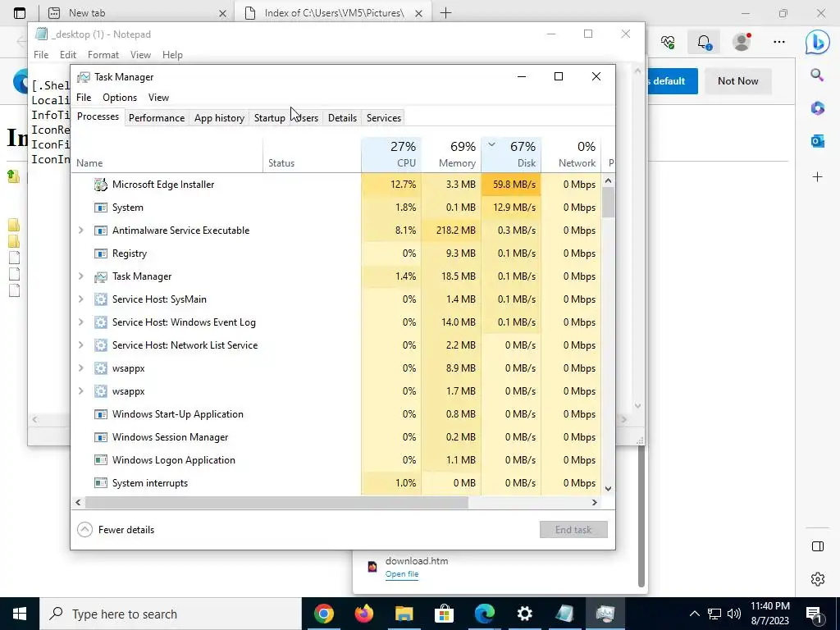The height and width of the screenshot is (630, 840).
Task: Open Microsoft Store from the taskbar
Action: [x=444, y=614]
